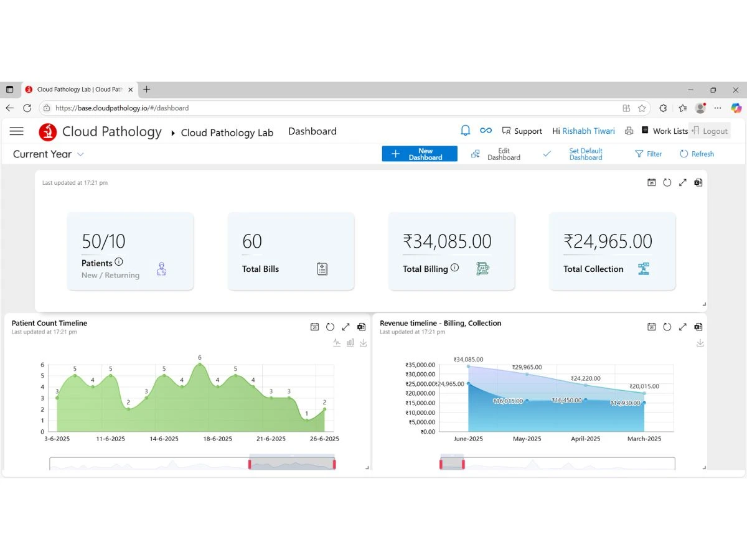Download the Revenue timeline chart image
747x560 pixels.
pyautogui.click(x=700, y=343)
